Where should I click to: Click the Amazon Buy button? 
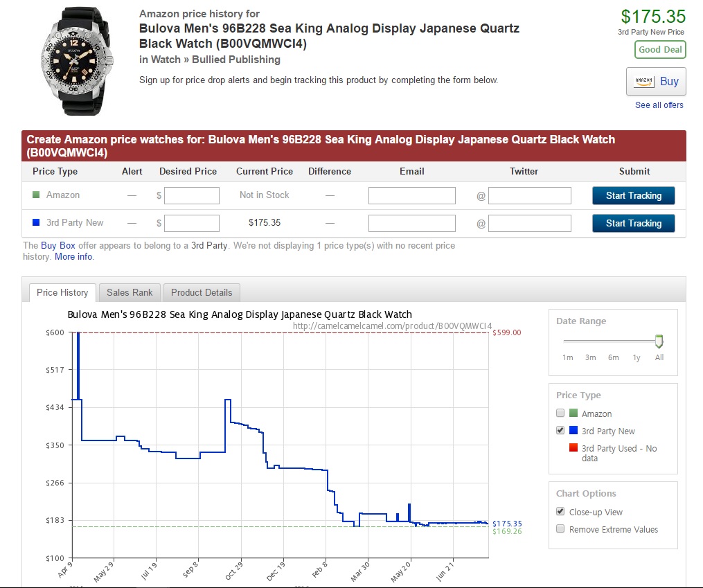click(x=656, y=82)
